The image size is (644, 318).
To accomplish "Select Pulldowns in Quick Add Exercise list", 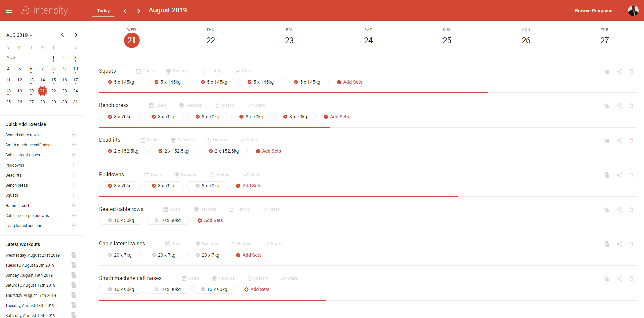I will click(15, 165).
